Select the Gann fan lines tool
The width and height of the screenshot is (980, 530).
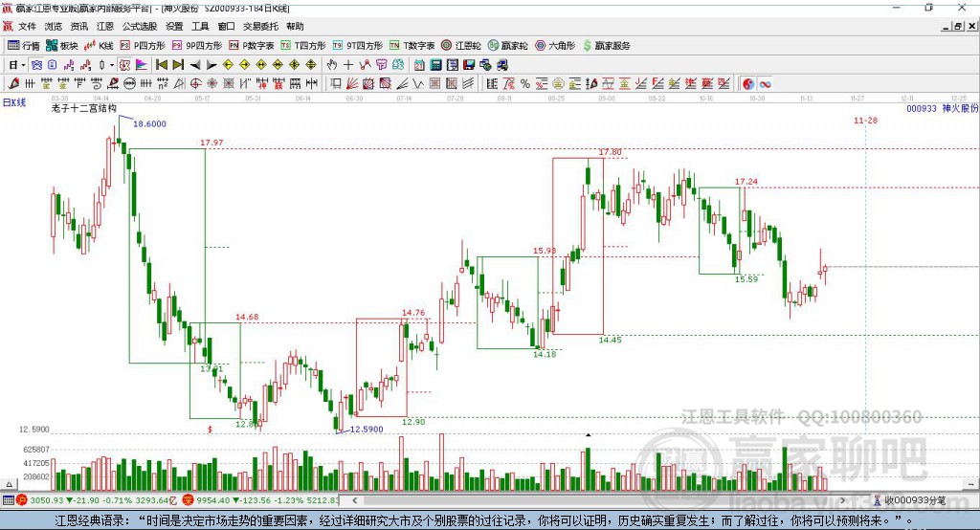[x=352, y=84]
